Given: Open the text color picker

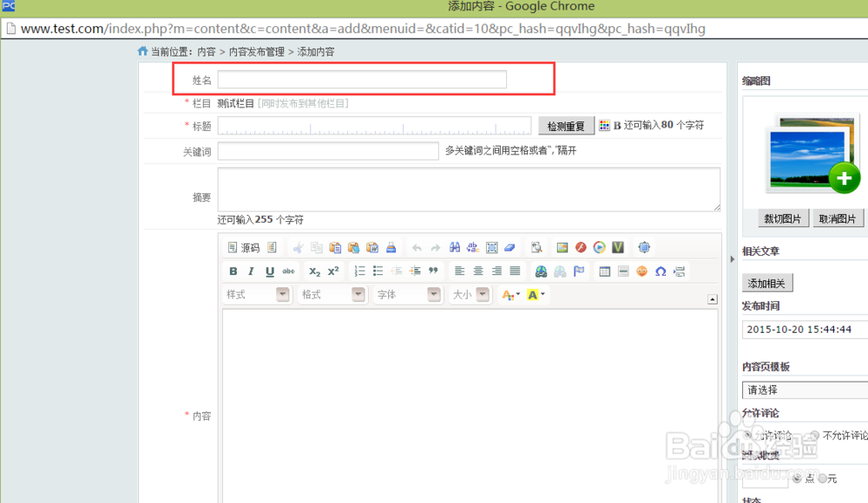Looking at the screenshot, I should pos(510,295).
